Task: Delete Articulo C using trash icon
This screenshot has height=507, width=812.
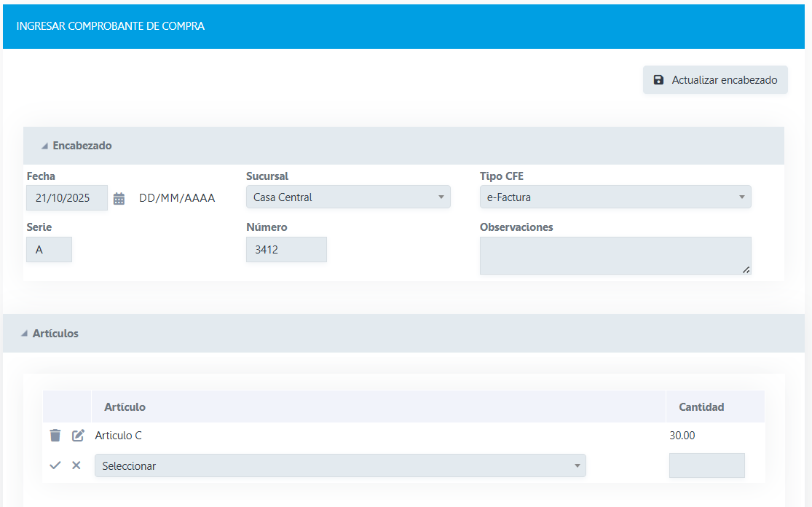Action: 55,436
